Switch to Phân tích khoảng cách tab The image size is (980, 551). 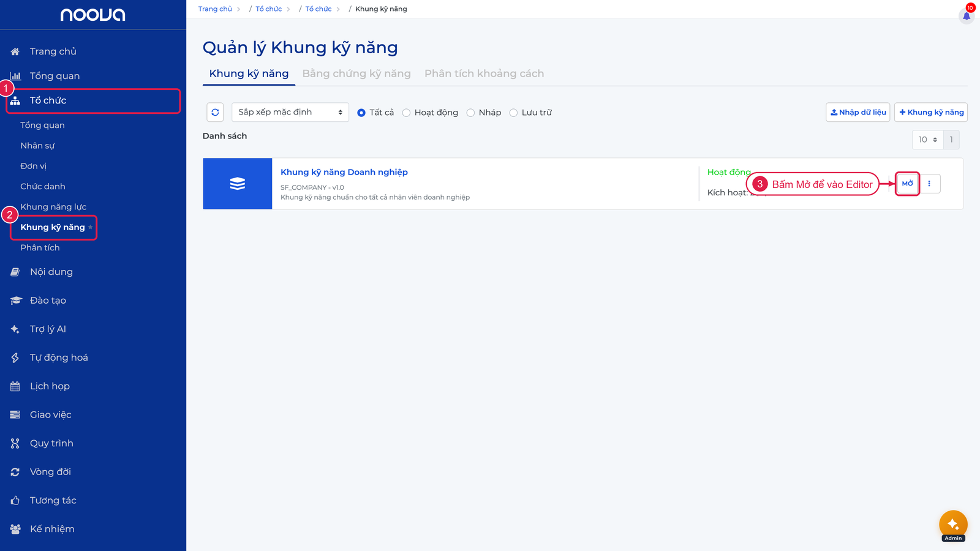click(x=484, y=73)
